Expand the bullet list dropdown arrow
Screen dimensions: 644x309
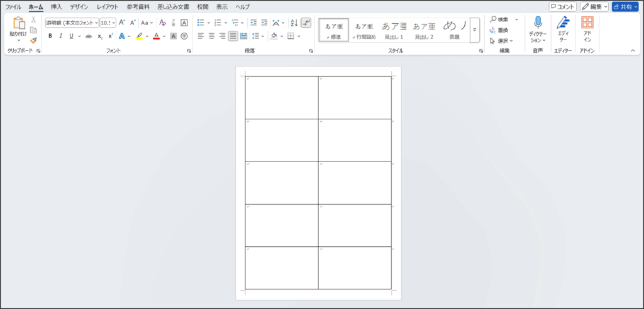[209, 23]
